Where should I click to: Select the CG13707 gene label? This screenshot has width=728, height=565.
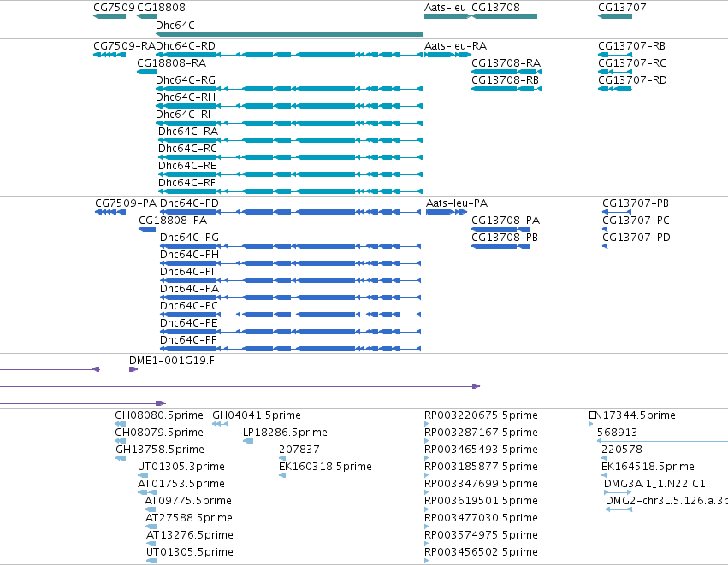pyautogui.click(x=622, y=8)
